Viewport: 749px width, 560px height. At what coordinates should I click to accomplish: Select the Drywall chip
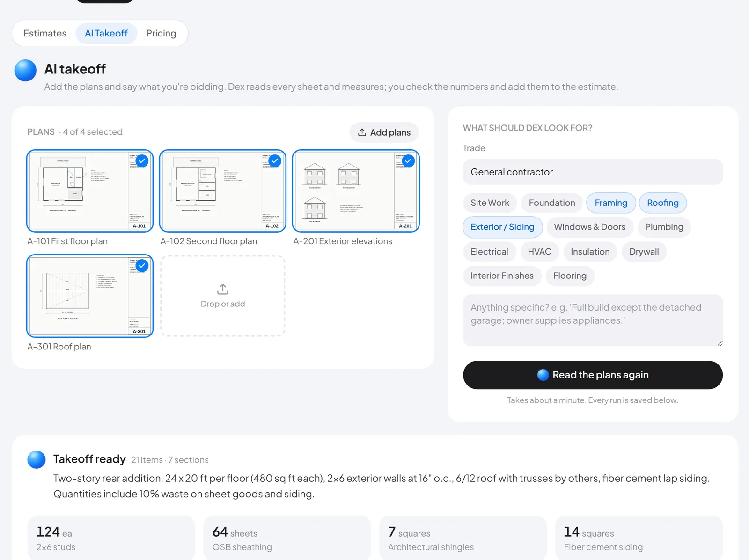pyautogui.click(x=644, y=252)
